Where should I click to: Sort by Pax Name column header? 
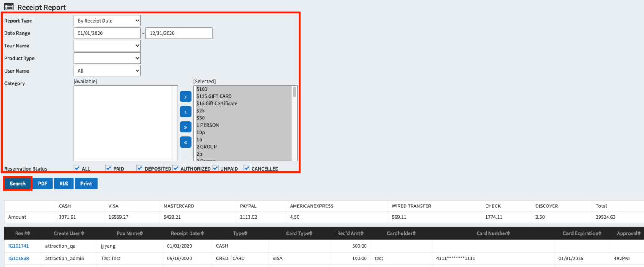(x=130, y=233)
